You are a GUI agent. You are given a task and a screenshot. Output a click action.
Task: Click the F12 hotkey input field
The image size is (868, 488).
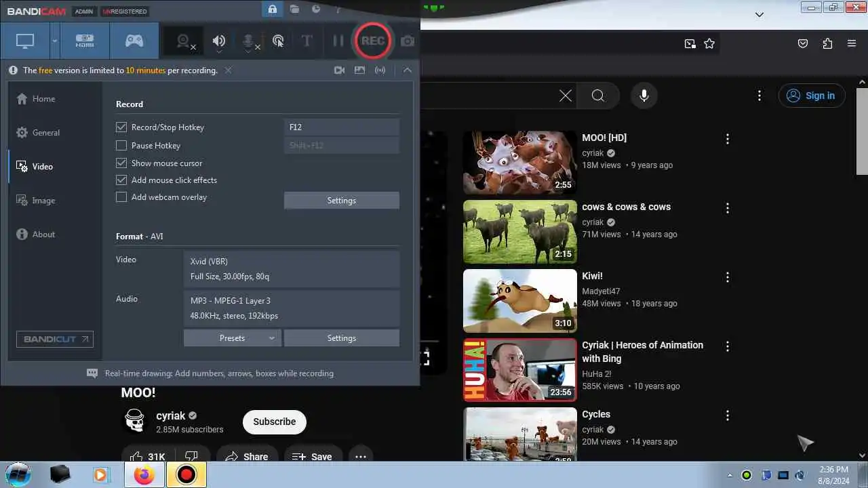click(x=342, y=127)
